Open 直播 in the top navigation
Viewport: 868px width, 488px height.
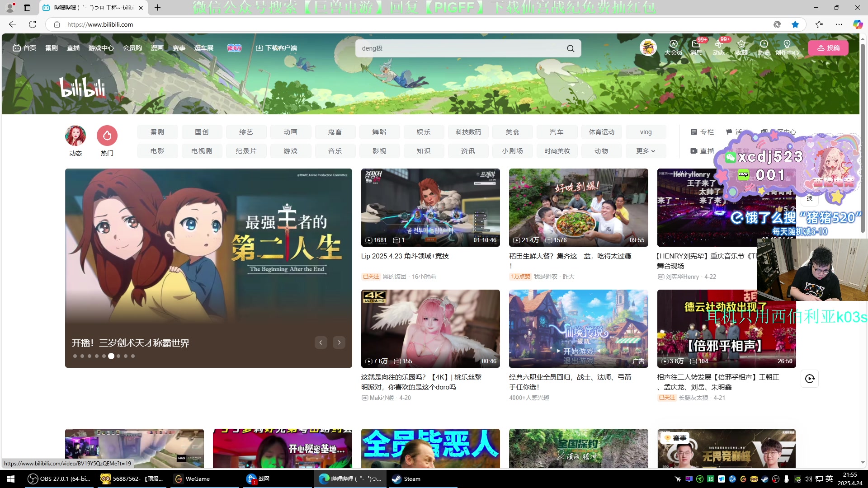73,48
